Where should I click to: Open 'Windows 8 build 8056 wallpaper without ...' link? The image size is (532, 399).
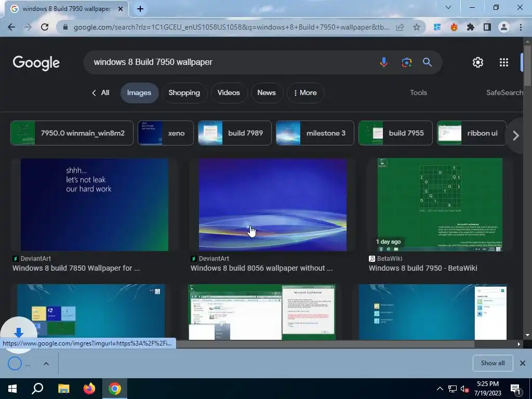(x=262, y=268)
